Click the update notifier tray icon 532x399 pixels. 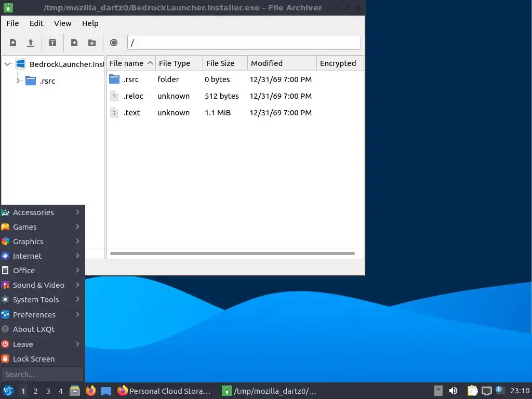click(500, 390)
